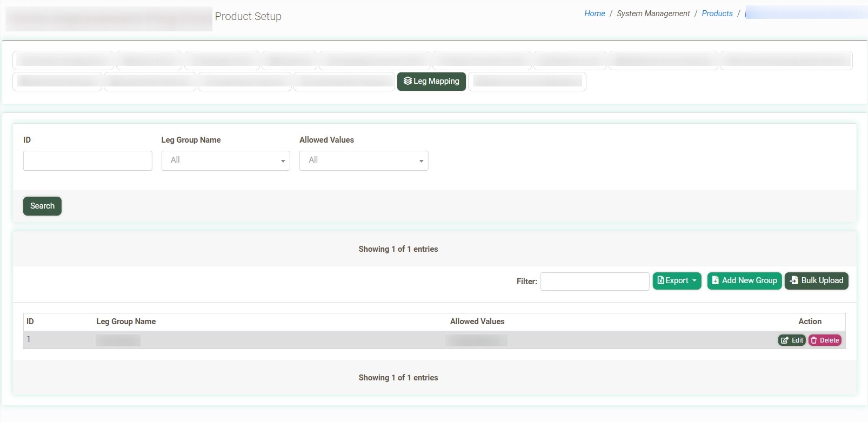Switch to the Leg Mapping tab
Image resolution: width=868 pixels, height=422 pixels.
click(x=431, y=82)
